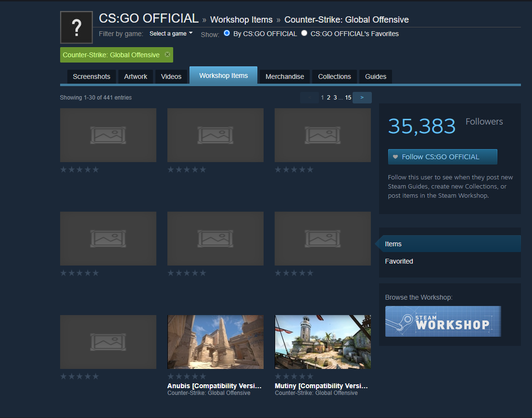Open the Mutiny map thumbnail
The width and height of the screenshot is (532, 418).
click(x=323, y=342)
